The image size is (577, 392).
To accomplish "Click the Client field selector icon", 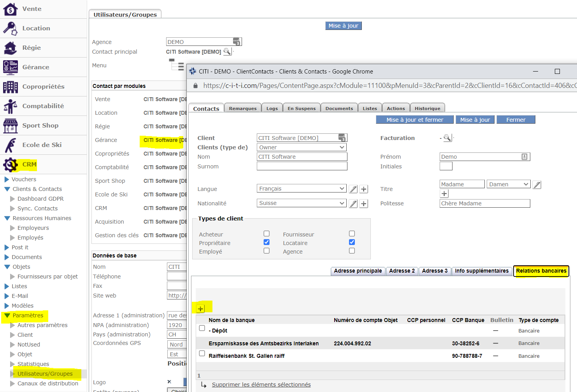I will [342, 138].
